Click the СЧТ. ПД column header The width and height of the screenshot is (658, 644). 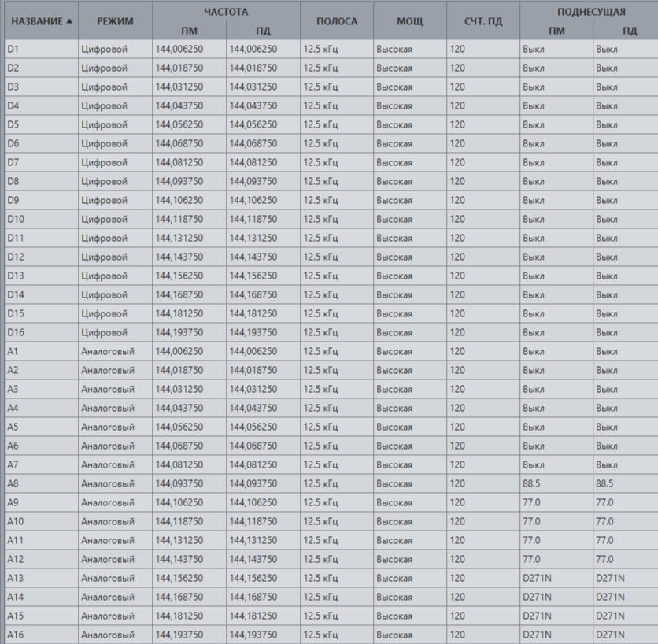coord(483,21)
